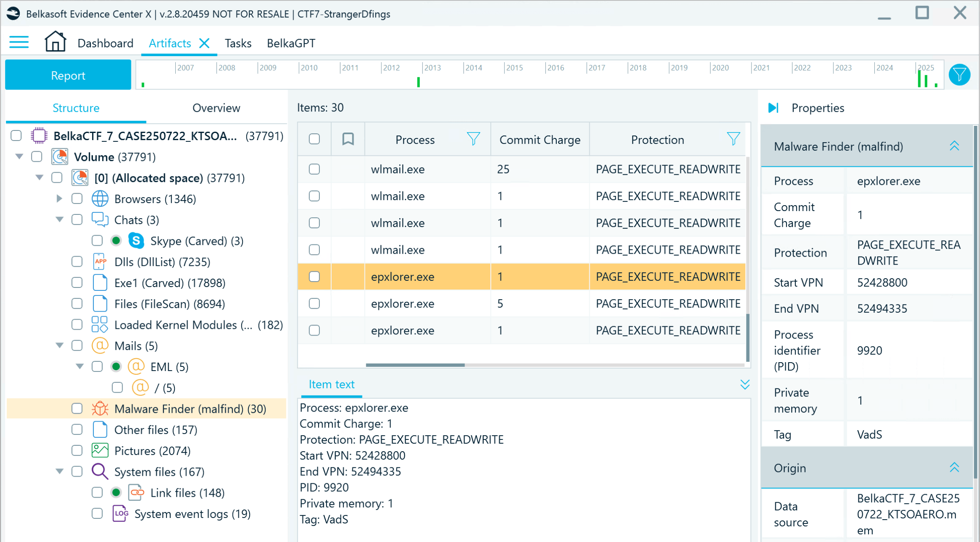Image resolution: width=980 pixels, height=542 pixels.
Task: Tick the highlighted epxlorer.exe row checkbox
Action: pos(314,276)
